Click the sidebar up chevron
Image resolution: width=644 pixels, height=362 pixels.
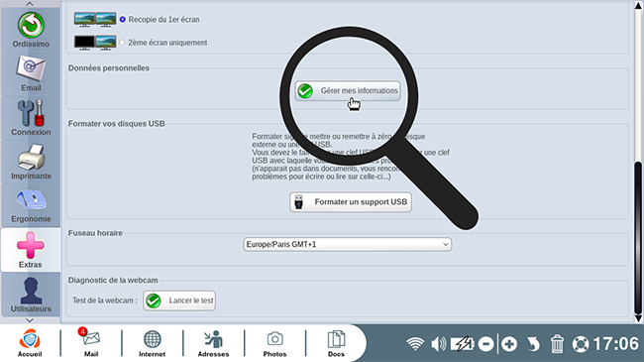[30, 4]
